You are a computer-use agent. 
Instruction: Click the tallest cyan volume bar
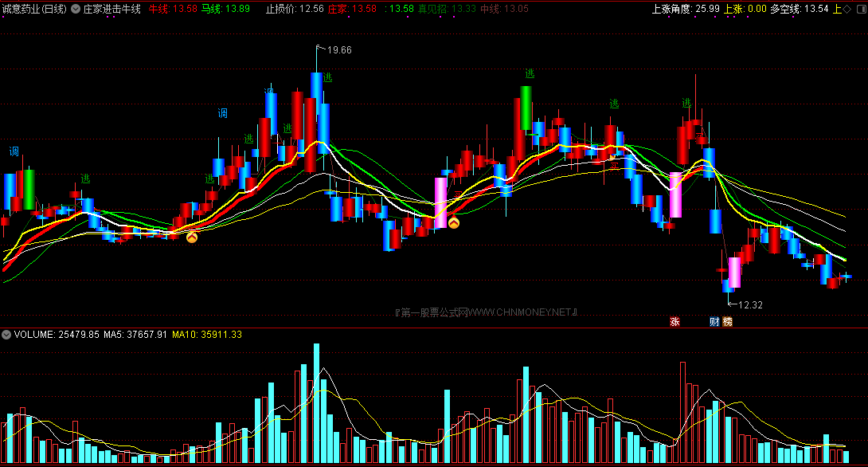tap(317, 403)
